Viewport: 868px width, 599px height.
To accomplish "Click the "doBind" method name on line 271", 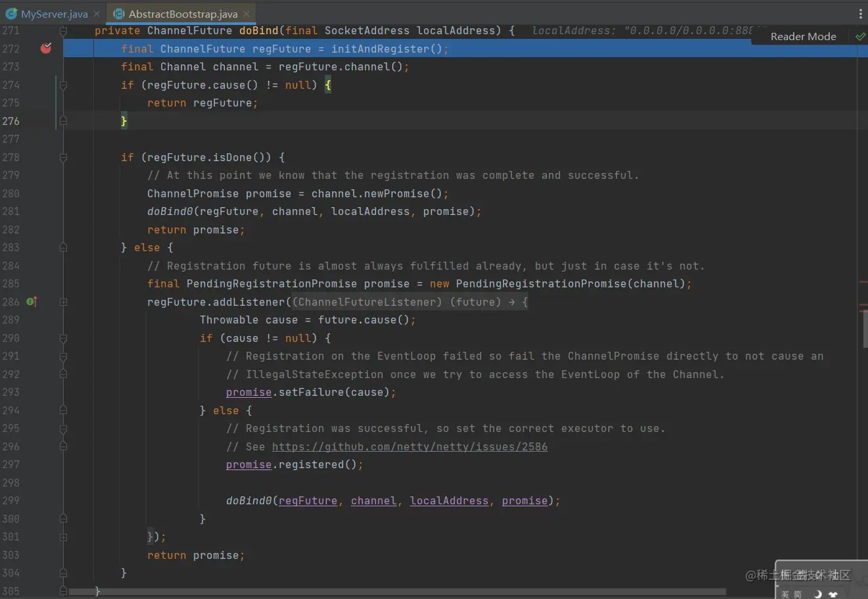I will (259, 31).
